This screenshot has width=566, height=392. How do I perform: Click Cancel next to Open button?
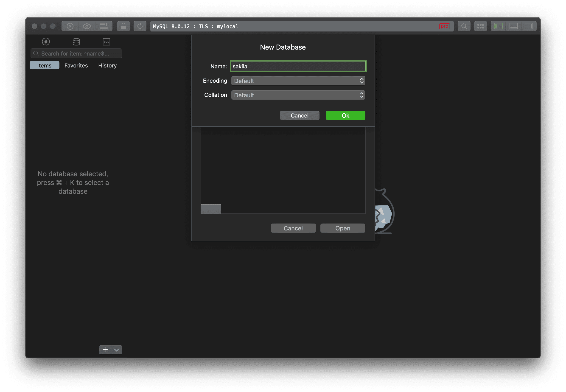(293, 228)
